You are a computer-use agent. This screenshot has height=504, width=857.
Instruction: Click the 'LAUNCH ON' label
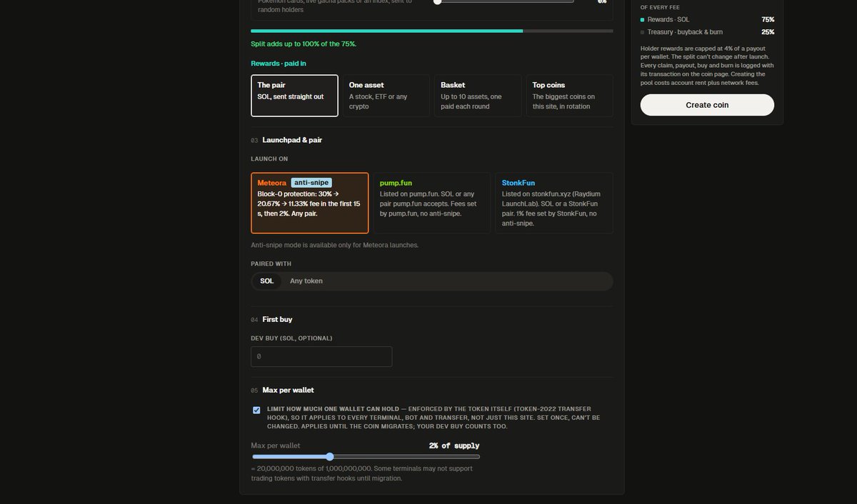(x=269, y=158)
